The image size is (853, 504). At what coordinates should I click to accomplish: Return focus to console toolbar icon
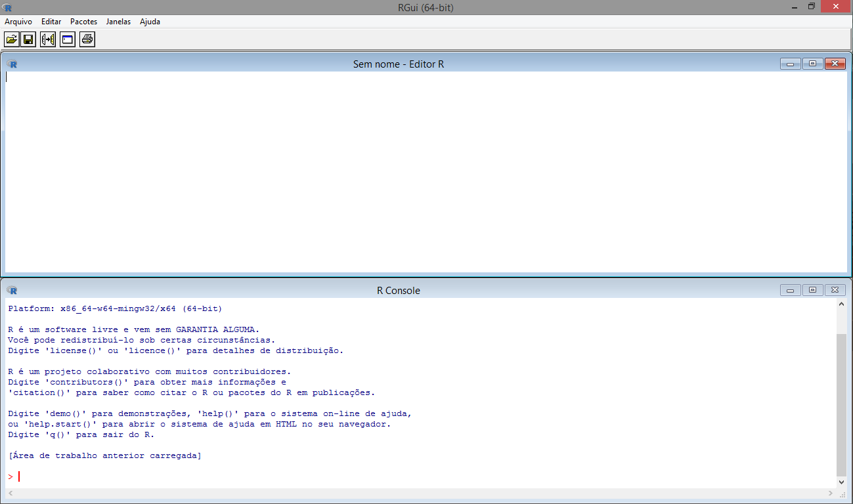click(x=67, y=40)
